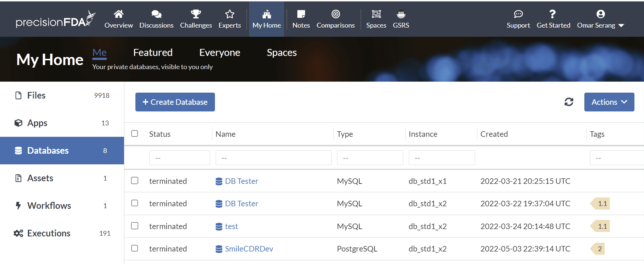Toggle the select-all checkbox in table header
Screen dimensions: 644x264
pyautogui.click(x=135, y=133)
